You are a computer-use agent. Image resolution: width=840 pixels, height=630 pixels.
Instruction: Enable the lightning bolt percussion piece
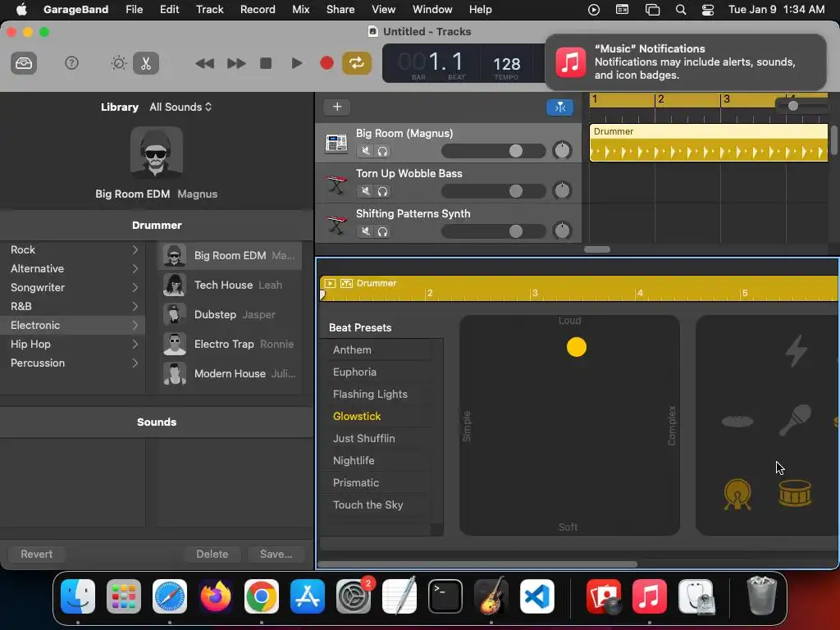pos(796,350)
